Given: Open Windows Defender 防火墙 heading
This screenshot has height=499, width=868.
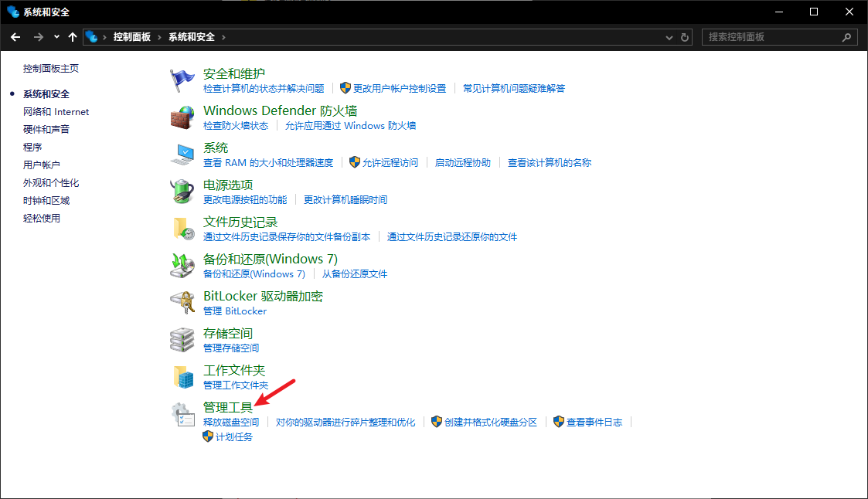Looking at the screenshot, I should (280, 110).
